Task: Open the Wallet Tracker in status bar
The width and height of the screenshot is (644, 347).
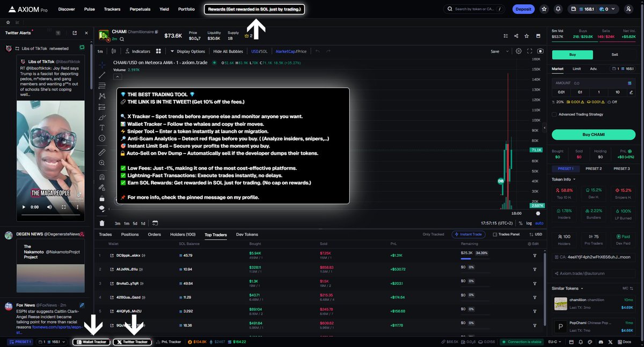Action: coord(91,342)
